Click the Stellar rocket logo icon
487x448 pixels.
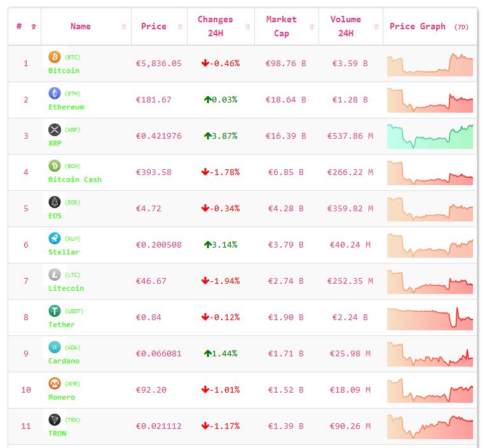pos(55,238)
